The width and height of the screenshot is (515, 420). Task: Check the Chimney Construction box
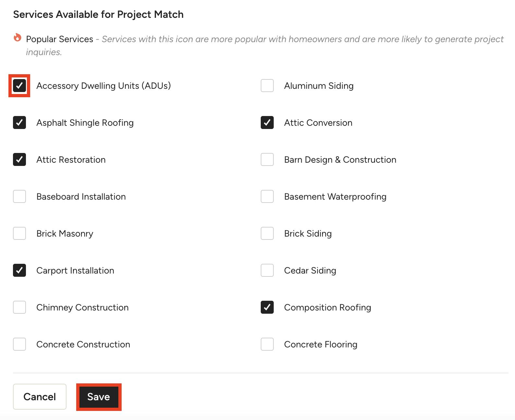[x=19, y=307]
